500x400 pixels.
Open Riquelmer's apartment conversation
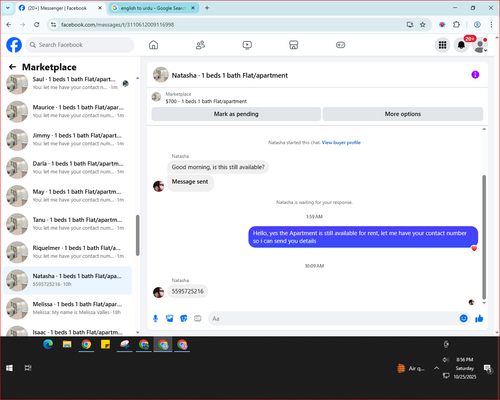[68, 252]
